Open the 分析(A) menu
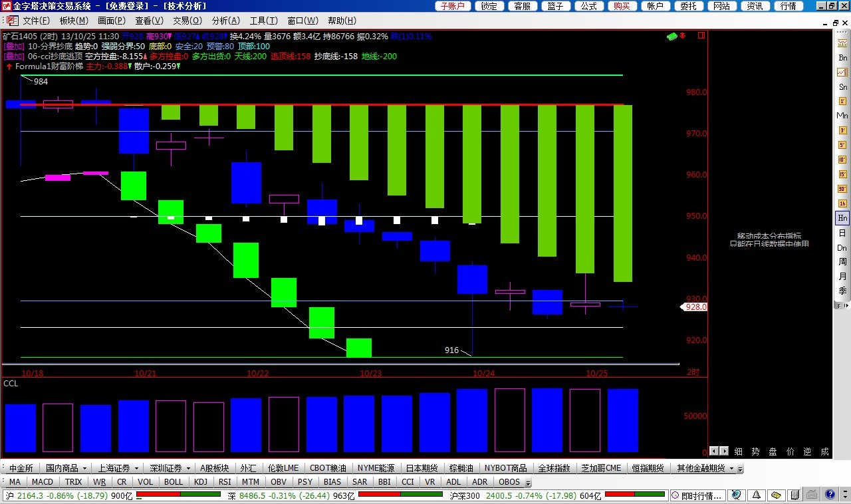 tap(226, 21)
